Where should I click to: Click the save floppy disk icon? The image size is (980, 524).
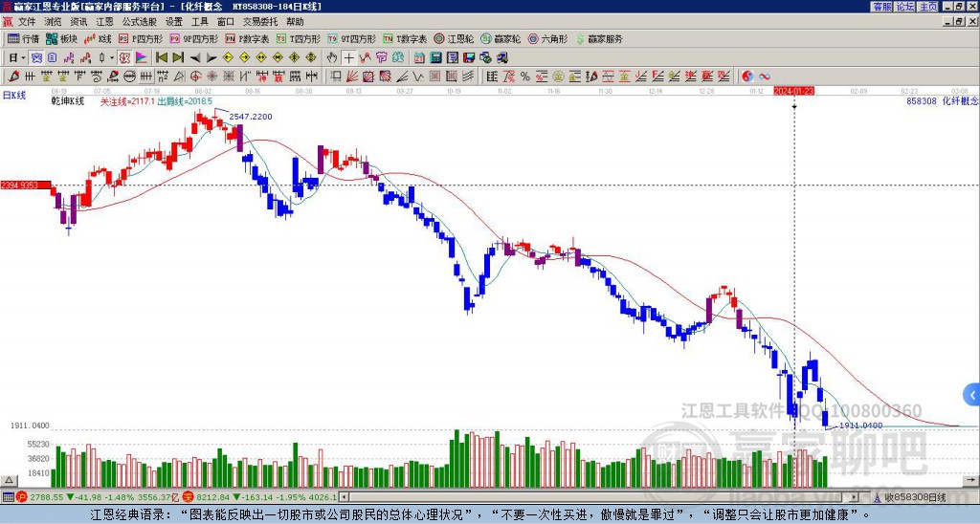pos(469,57)
